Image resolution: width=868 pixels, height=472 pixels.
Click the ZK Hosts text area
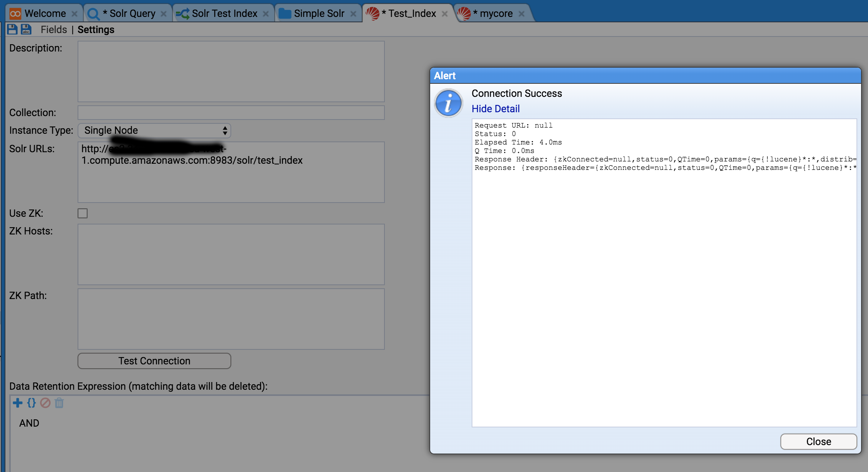(231, 254)
